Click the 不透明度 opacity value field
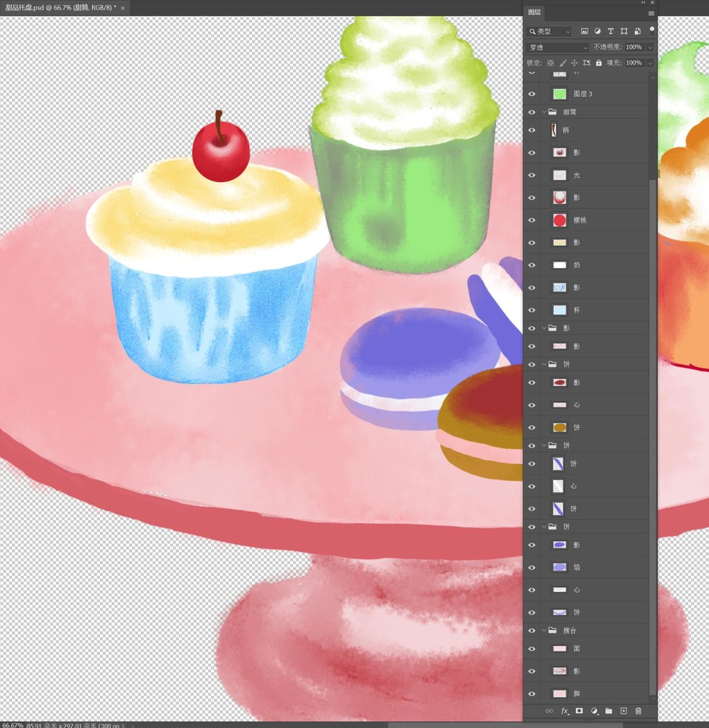 (634, 47)
